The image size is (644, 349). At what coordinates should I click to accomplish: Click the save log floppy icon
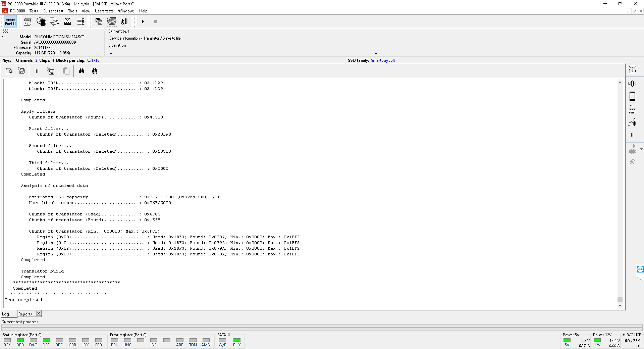click(21, 71)
